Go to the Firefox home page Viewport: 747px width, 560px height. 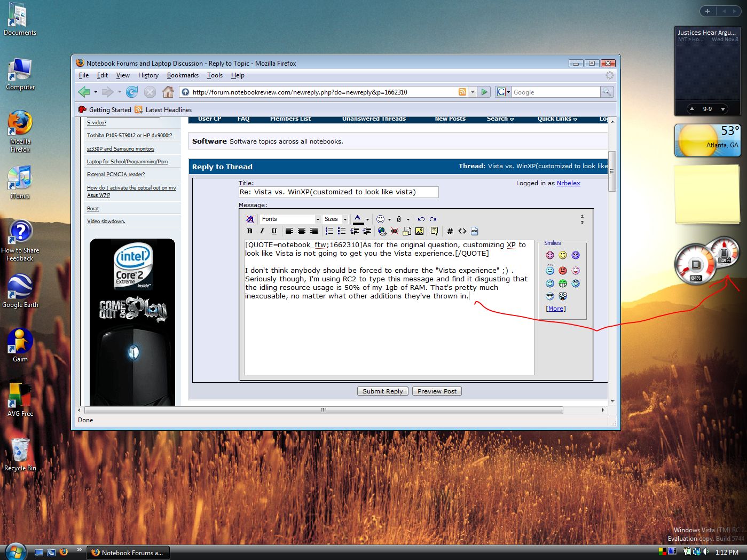coord(168,92)
